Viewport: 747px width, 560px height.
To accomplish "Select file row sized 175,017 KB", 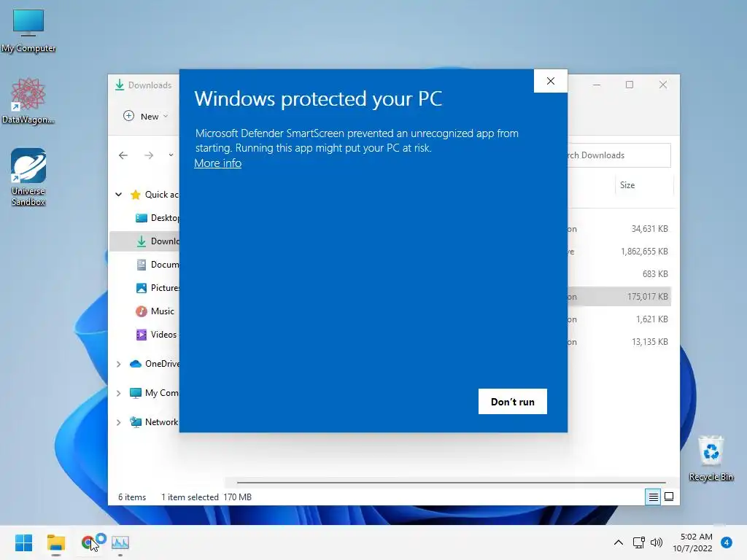I will 619,296.
